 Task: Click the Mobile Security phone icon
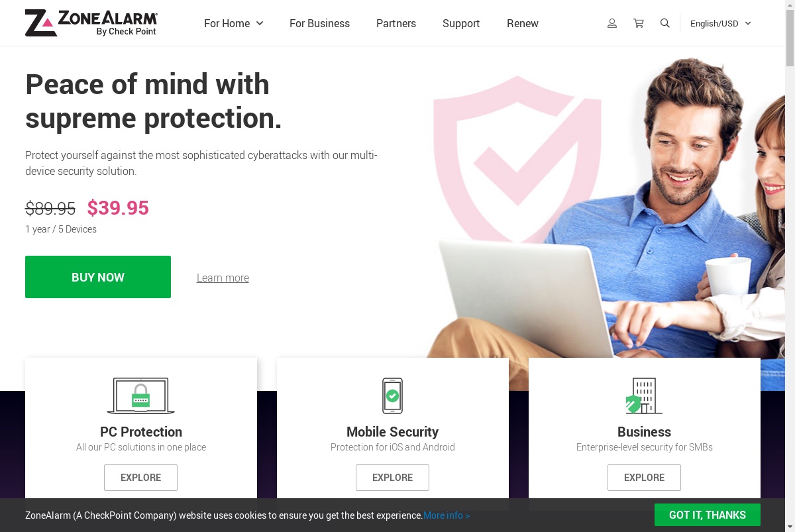(392, 396)
